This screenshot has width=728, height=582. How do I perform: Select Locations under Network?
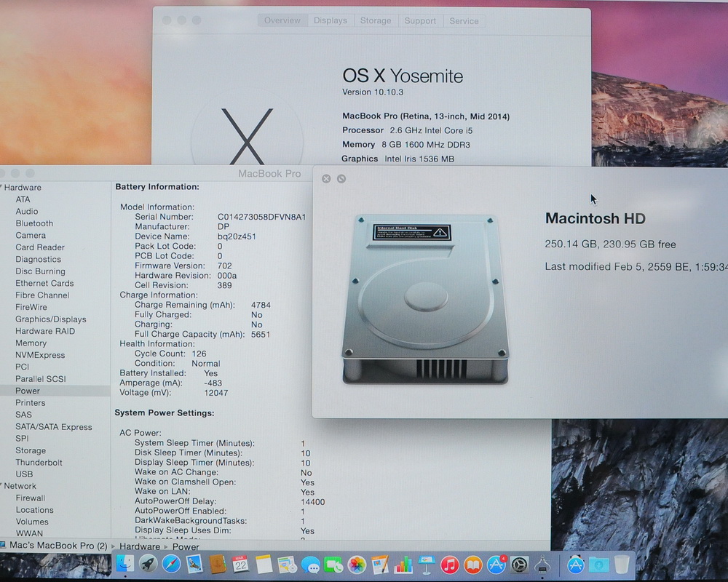(34, 510)
